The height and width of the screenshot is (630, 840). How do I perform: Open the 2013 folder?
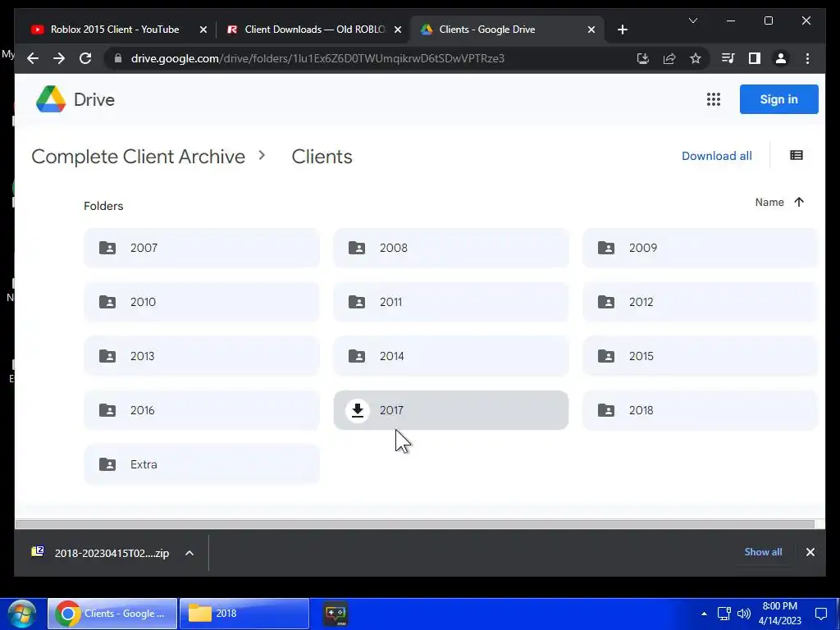[202, 356]
